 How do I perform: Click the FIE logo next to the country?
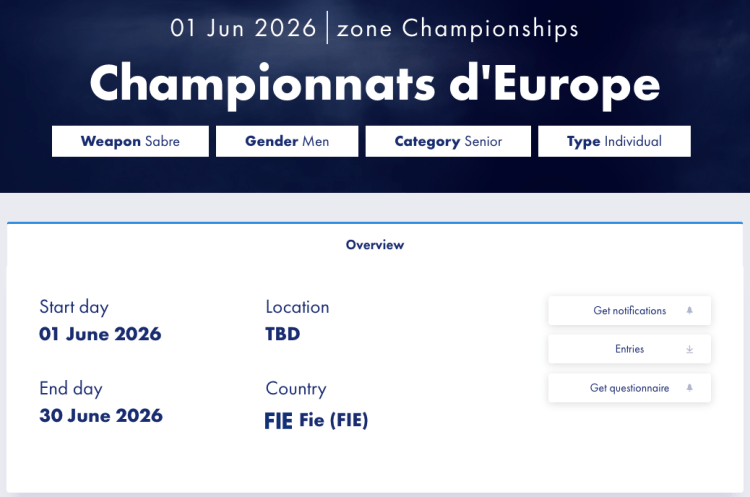pyautogui.click(x=278, y=421)
